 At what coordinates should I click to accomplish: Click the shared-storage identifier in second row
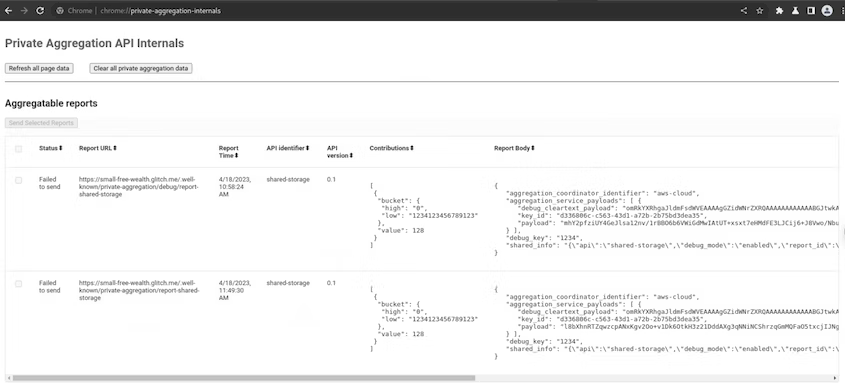click(x=288, y=283)
